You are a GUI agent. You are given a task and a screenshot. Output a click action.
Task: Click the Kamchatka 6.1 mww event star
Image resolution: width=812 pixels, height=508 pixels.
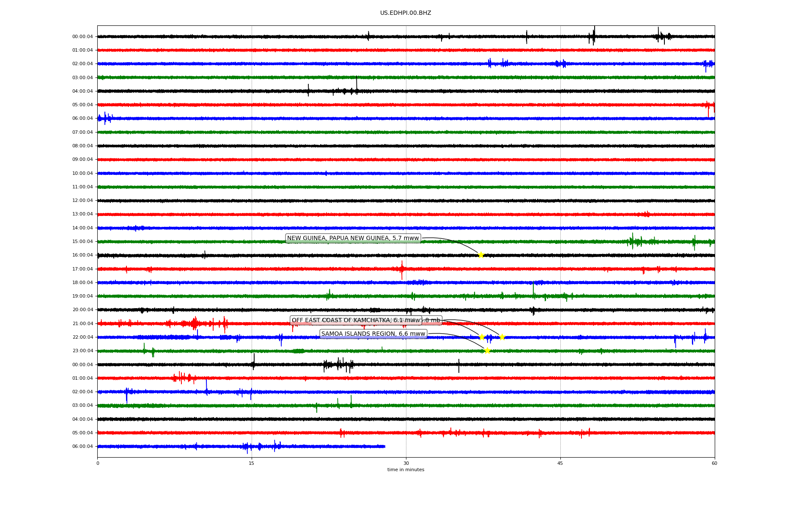(x=482, y=337)
